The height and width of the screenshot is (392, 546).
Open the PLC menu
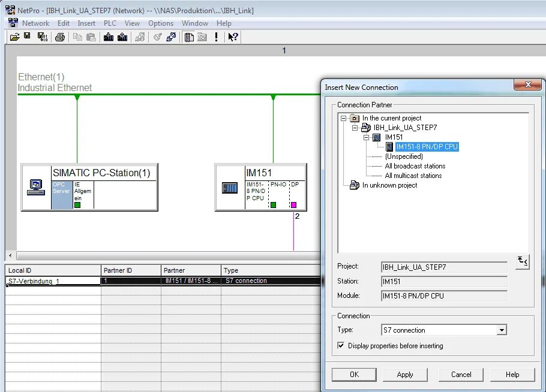(x=110, y=23)
